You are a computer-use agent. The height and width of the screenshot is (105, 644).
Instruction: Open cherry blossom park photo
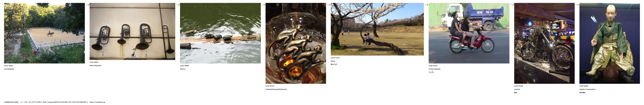[377, 29]
